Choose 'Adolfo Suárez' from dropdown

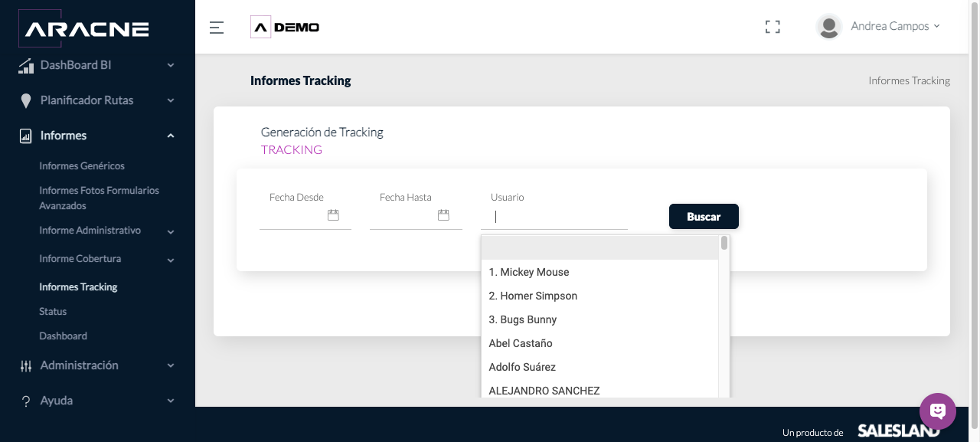point(599,367)
